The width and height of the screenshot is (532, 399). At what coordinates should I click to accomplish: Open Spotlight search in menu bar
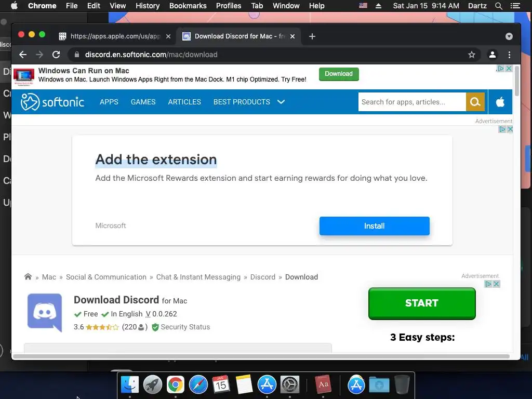point(498,6)
